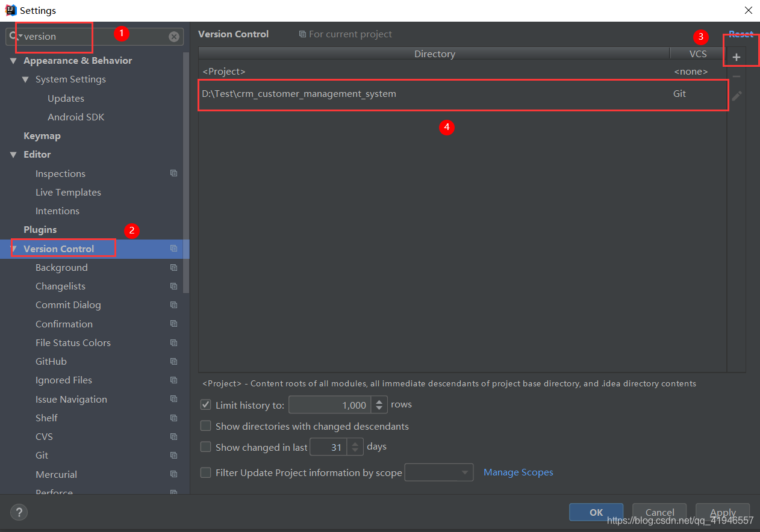Open the Intentions settings page
The image size is (760, 532).
coord(57,211)
